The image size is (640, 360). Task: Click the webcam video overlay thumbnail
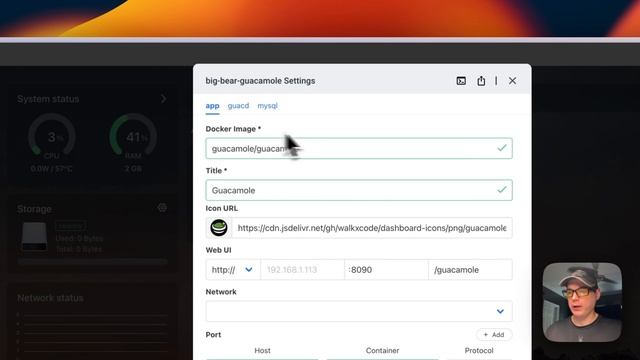(x=582, y=302)
